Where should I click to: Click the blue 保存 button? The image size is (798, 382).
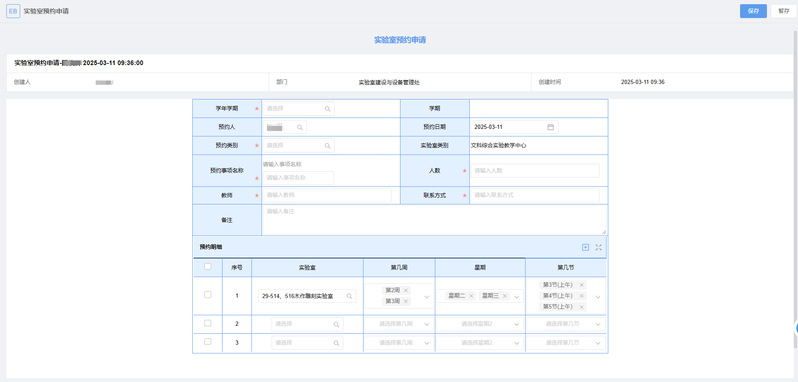(753, 11)
